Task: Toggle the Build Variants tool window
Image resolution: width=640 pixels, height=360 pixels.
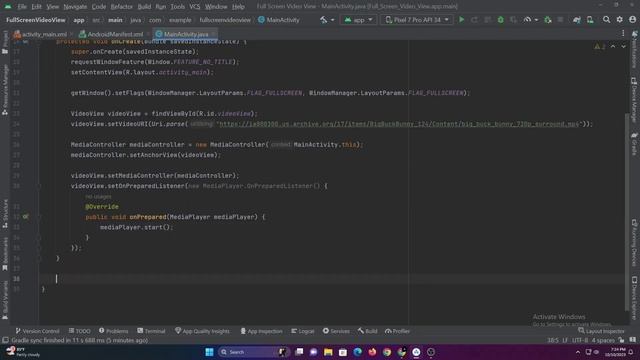Action: (5, 300)
